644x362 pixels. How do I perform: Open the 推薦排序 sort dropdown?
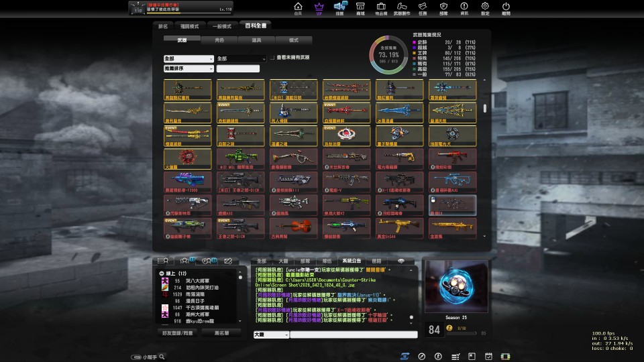click(188, 68)
